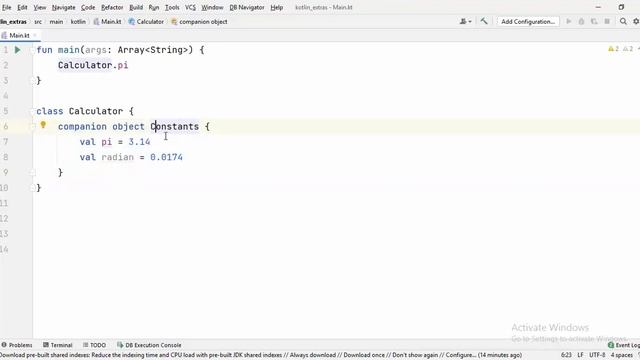This screenshot has height=360, width=640.
Task: Change the LF line separator
Action: click(580, 355)
